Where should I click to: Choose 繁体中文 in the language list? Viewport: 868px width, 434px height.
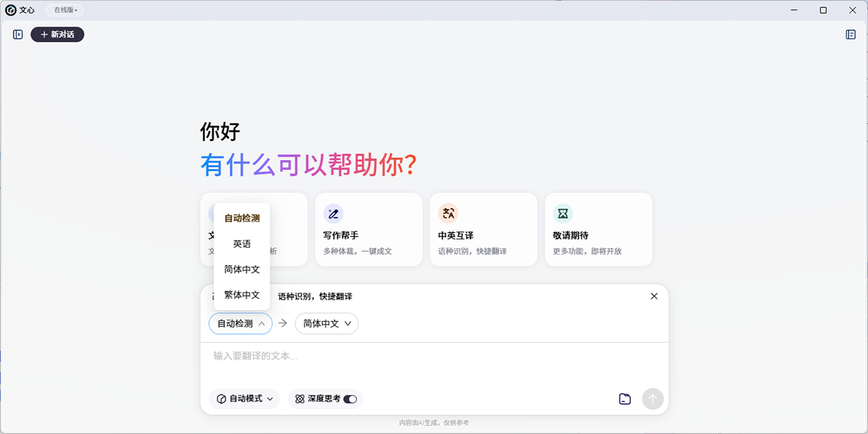click(x=242, y=294)
